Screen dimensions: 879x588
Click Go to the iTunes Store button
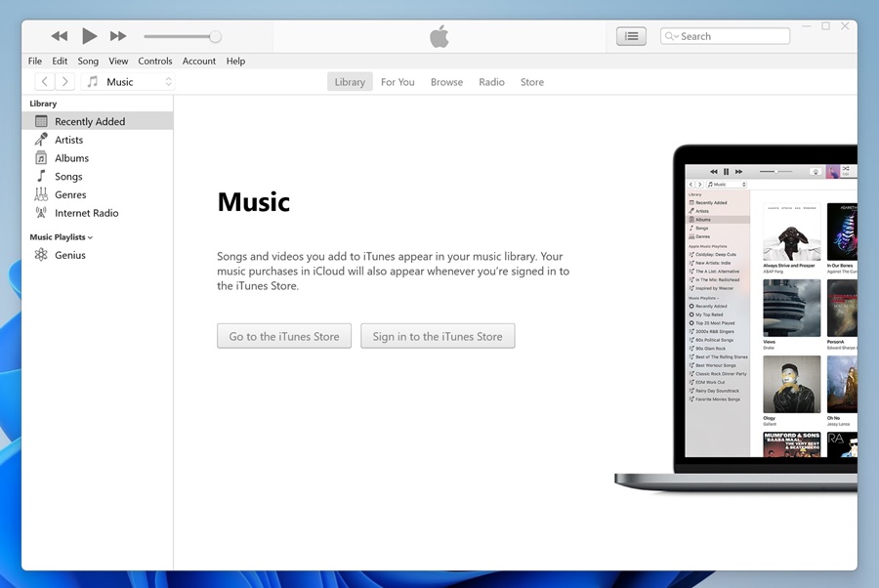click(284, 336)
